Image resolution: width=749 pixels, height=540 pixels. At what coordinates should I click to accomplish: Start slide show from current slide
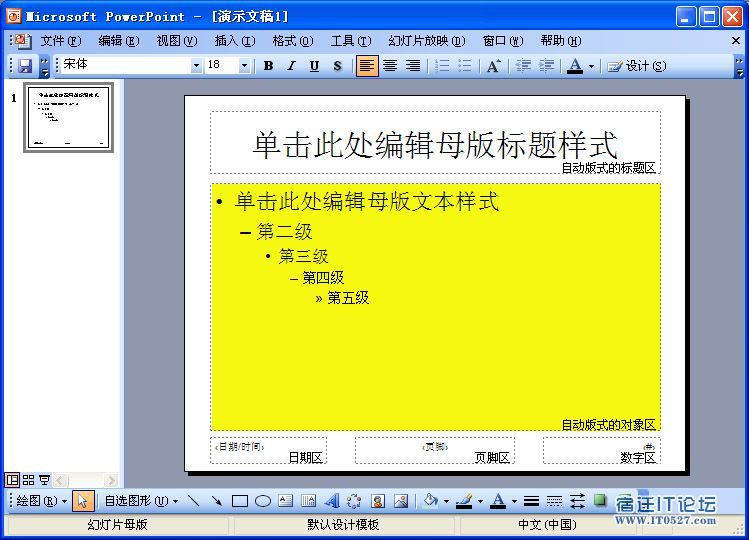click(x=44, y=479)
